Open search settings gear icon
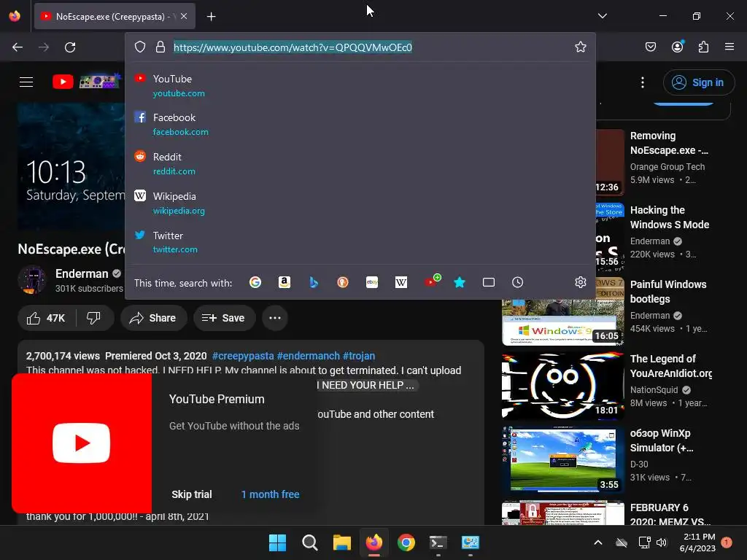 click(580, 282)
